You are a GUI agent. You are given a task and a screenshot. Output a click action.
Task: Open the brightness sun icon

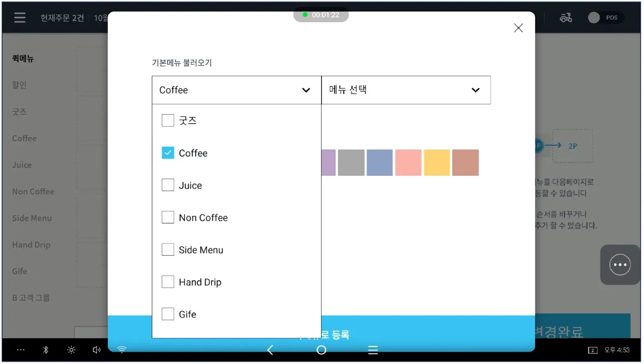(x=71, y=350)
